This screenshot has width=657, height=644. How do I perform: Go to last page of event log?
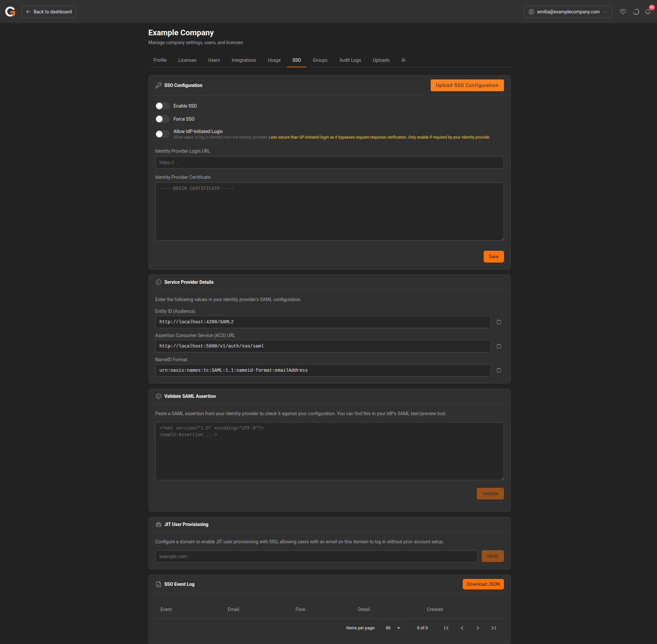493,628
